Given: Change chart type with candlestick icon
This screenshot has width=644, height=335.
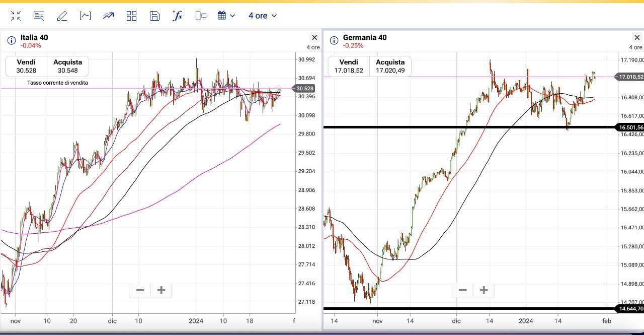Looking at the screenshot, I should pyautogui.click(x=201, y=16).
